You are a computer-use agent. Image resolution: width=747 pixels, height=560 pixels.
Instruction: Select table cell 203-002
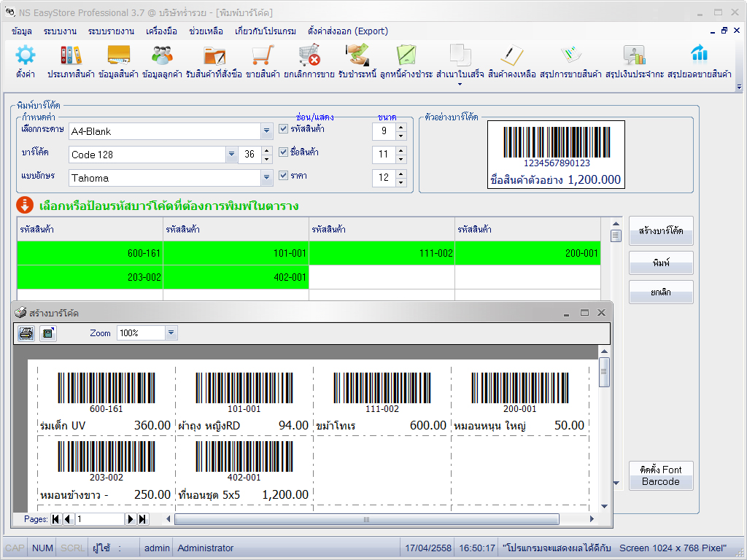point(90,277)
